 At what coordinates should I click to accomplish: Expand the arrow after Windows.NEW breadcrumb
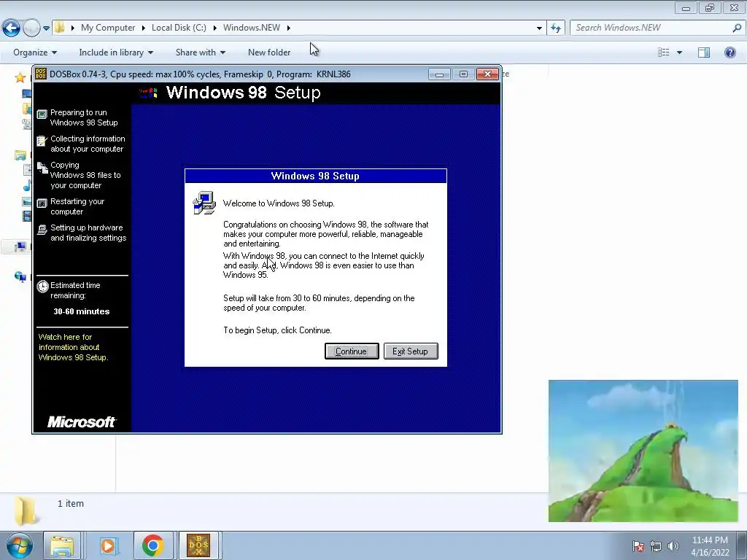289,28
